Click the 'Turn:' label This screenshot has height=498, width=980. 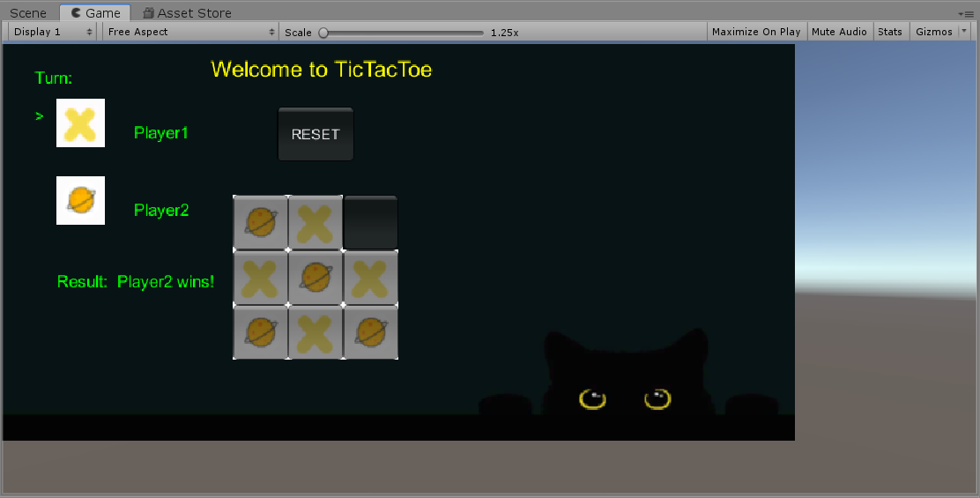click(53, 78)
